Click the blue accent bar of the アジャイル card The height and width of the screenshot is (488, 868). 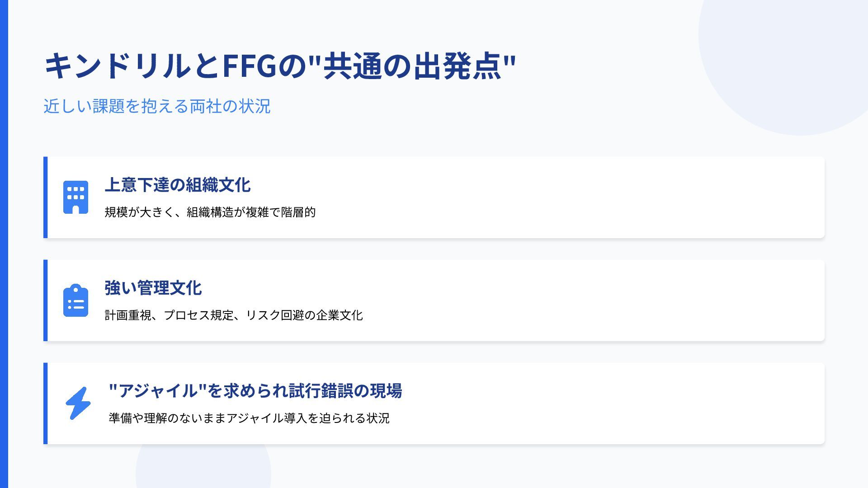pyautogui.click(x=45, y=403)
